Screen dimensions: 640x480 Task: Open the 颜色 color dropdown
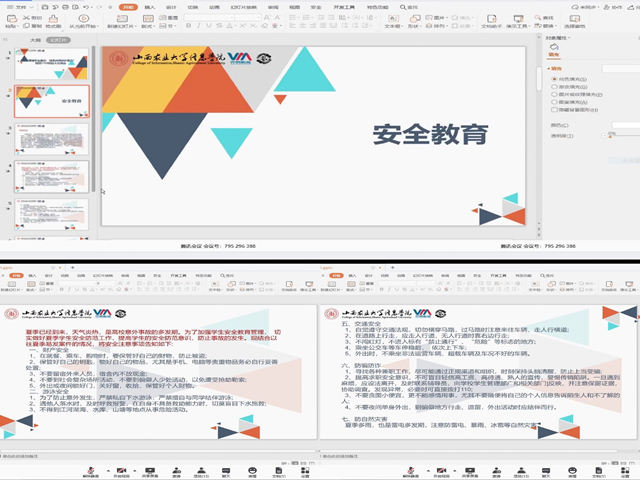(x=626, y=125)
